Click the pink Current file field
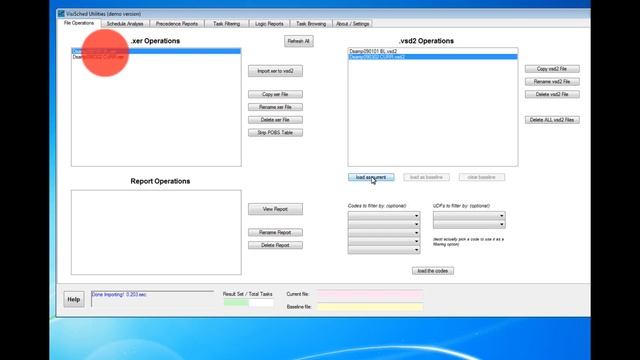Viewport: 640px width, 360px height. (370, 294)
